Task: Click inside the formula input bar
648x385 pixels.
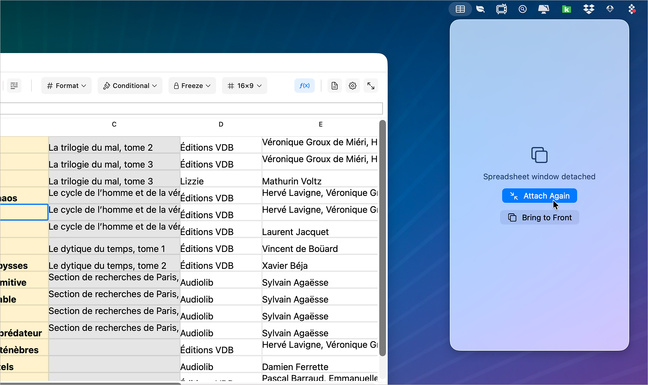Action: (191, 109)
